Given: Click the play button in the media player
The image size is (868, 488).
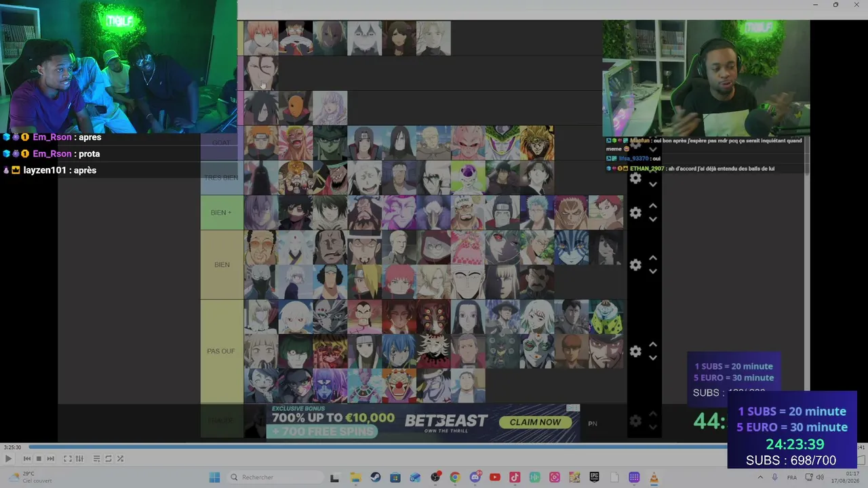Looking at the screenshot, I should click(8, 459).
